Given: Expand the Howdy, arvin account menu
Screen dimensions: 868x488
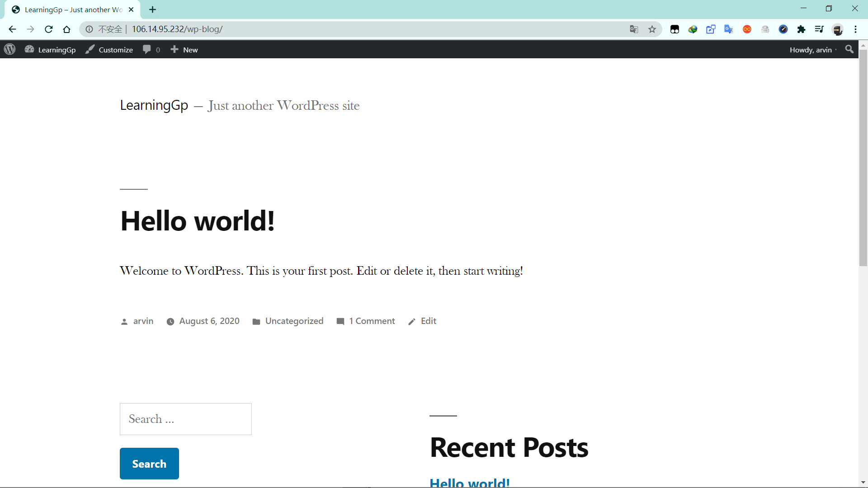Looking at the screenshot, I should tap(810, 50).
